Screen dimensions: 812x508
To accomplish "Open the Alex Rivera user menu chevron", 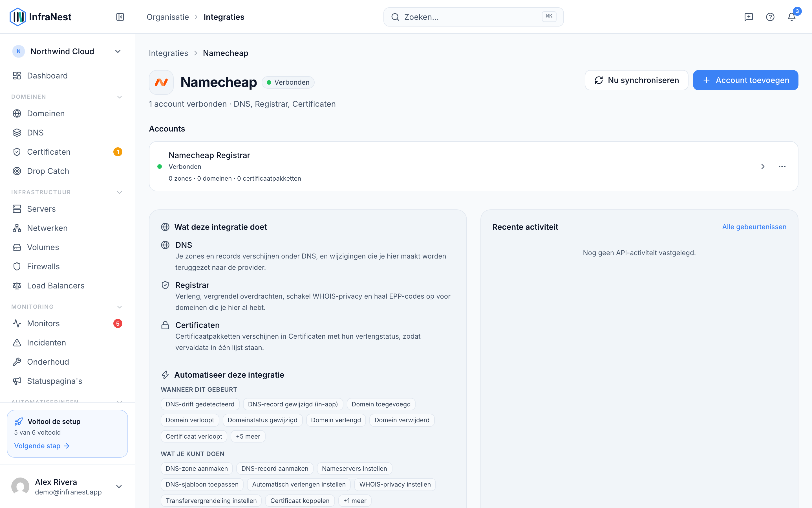I will (x=119, y=487).
